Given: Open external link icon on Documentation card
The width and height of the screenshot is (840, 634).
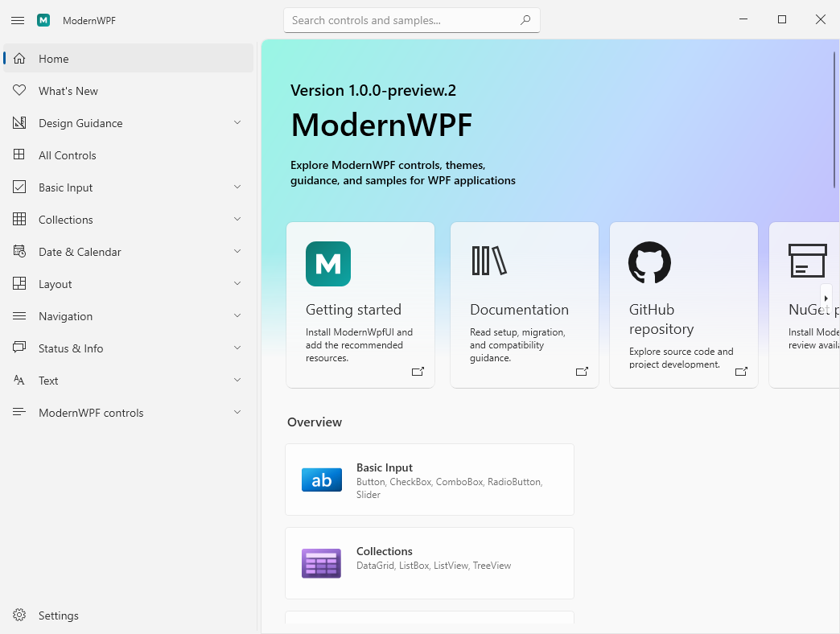Looking at the screenshot, I should (x=582, y=371).
